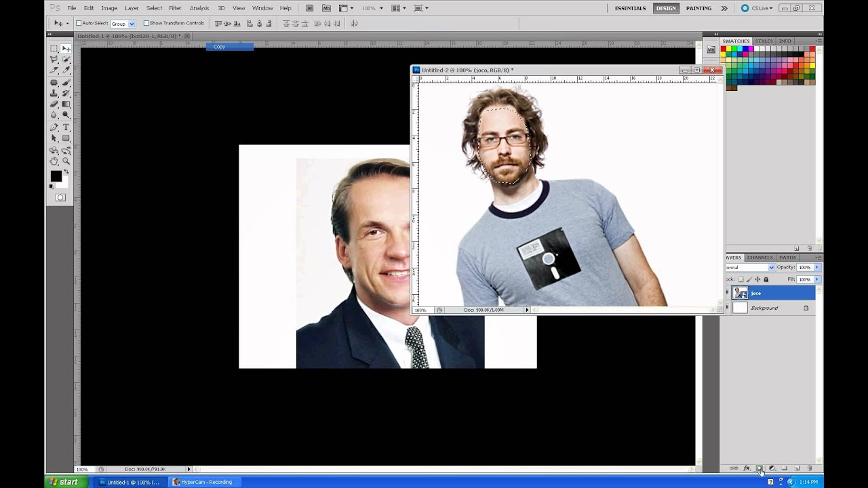Toggle lock all for layer
The height and width of the screenshot is (488, 868).
[766, 279]
